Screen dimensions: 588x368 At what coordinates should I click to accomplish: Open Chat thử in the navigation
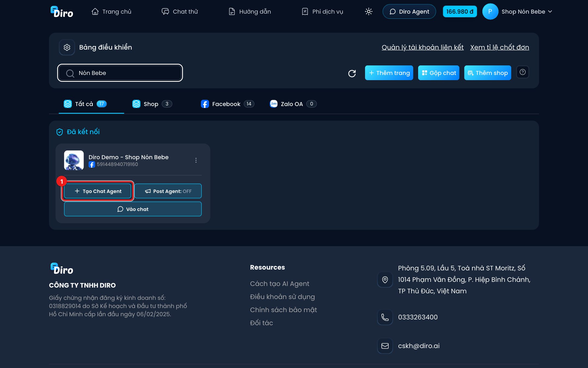(x=180, y=11)
